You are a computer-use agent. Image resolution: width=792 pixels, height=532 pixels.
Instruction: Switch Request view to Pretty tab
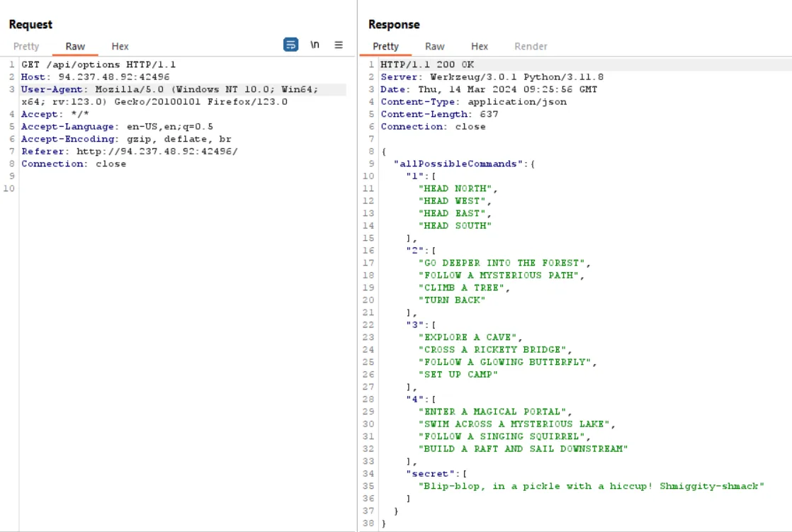[x=26, y=46]
